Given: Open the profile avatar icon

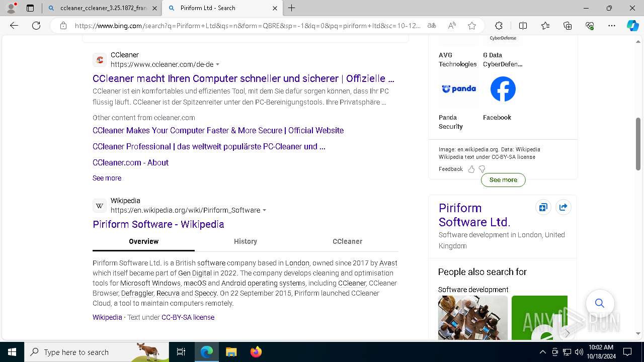Looking at the screenshot, I should tap(11, 8).
